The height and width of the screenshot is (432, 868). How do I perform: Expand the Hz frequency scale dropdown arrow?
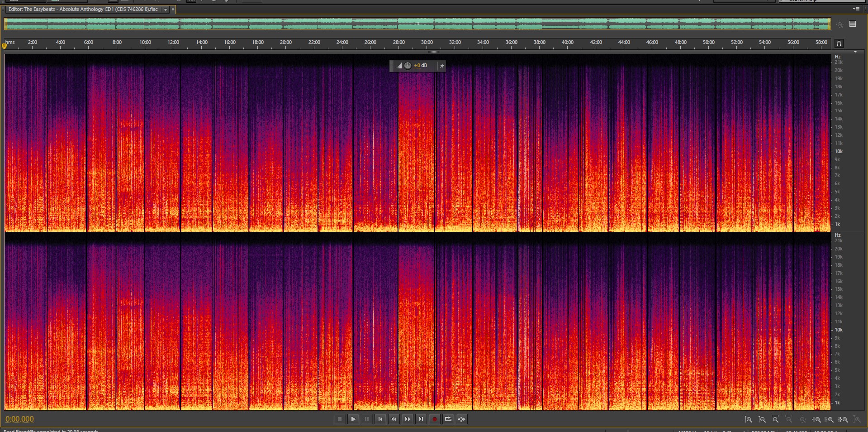(855, 53)
